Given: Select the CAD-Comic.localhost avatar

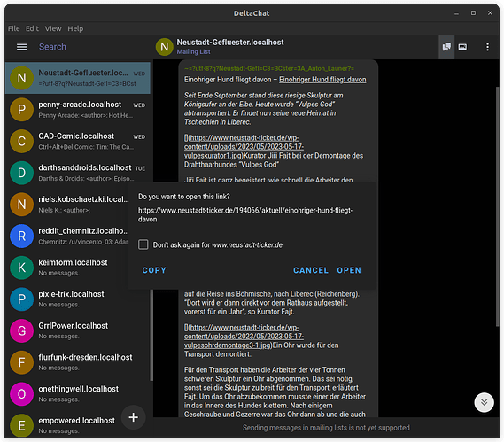Looking at the screenshot, I should click(21, 141).
